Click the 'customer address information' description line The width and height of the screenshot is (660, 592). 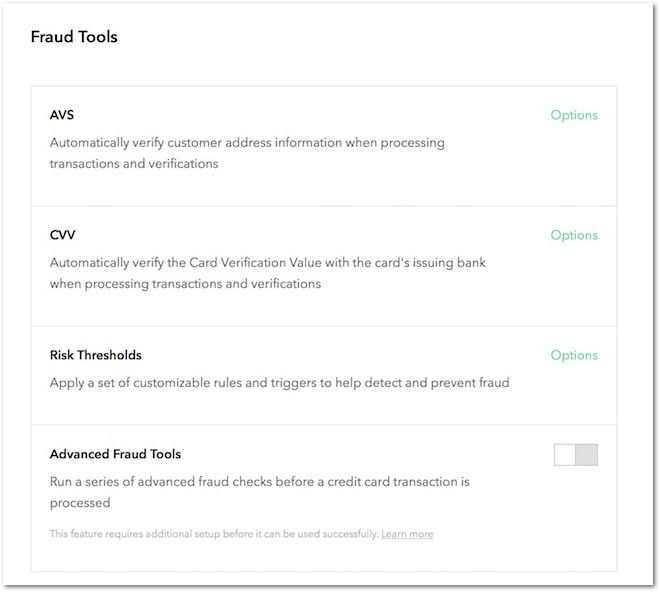pyautogui.click(x=247, y=143)
